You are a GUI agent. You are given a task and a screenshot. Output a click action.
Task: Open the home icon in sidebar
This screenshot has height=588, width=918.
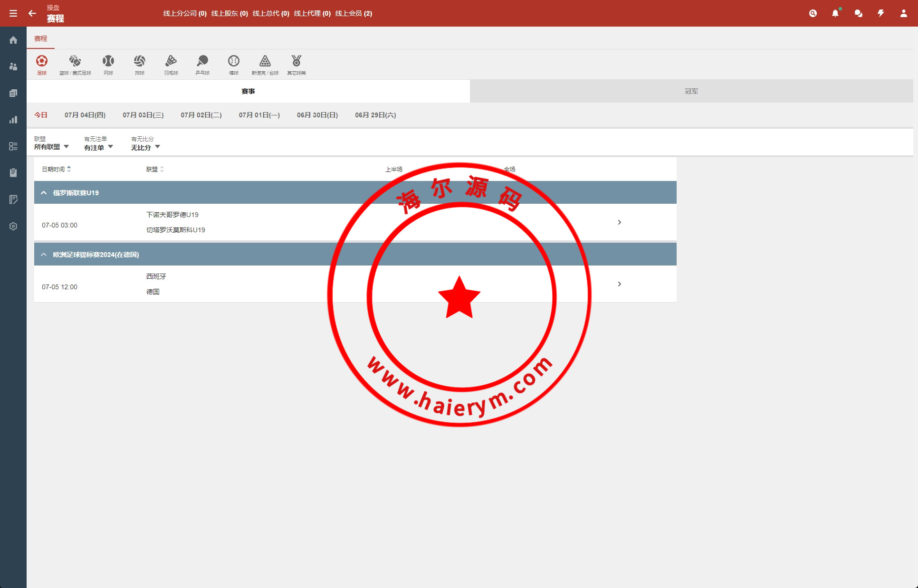(13, 40)
